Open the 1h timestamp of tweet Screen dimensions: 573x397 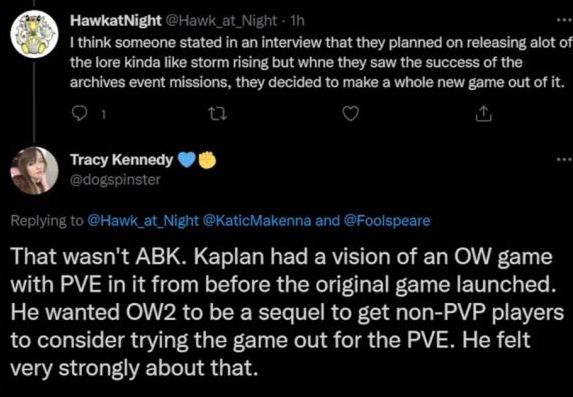pos(297,21)
